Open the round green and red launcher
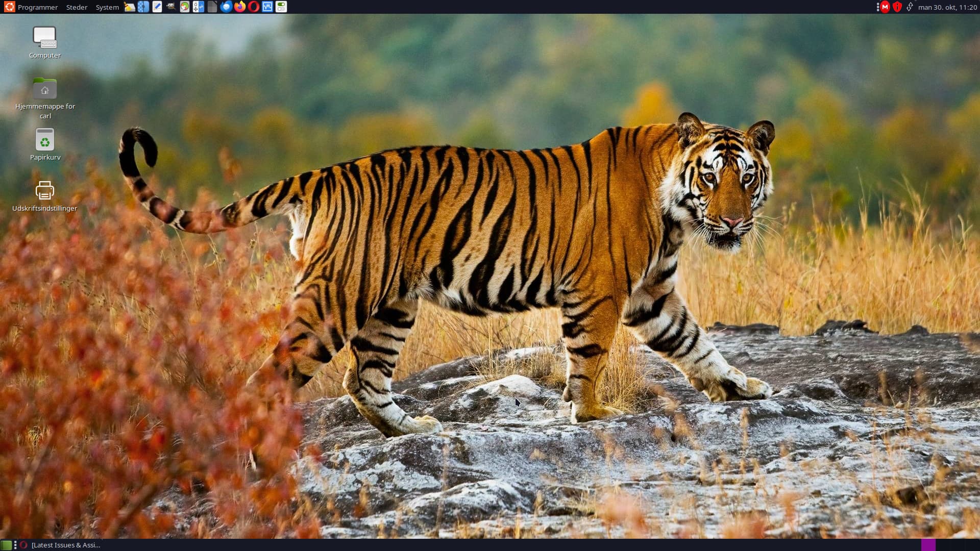Viewport: 980px width, 551px height. [185, 7]
